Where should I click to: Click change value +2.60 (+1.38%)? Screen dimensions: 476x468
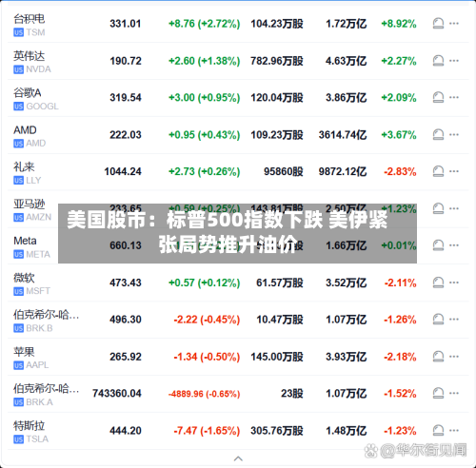pyautogui.click(x=204, y=61)
